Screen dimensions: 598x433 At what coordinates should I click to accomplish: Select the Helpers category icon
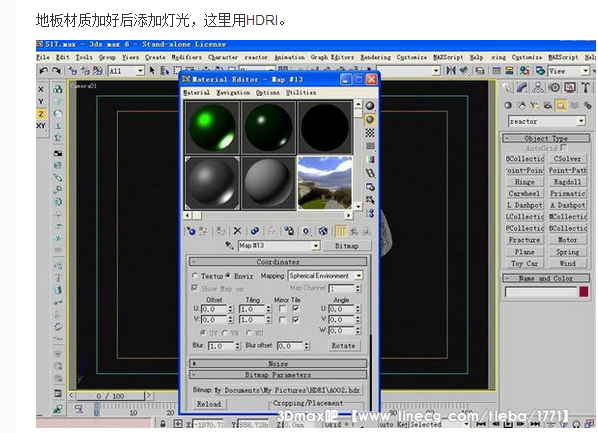pyautogui.click(x=561, y=105)
